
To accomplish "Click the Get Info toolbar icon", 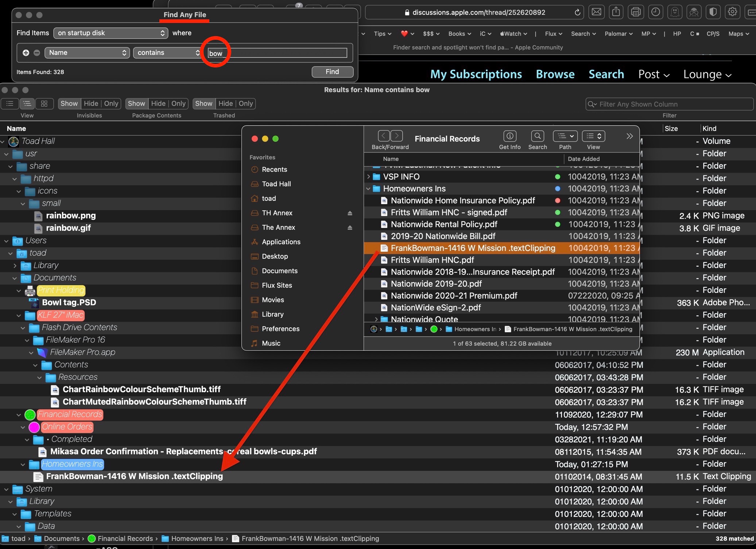I will (509, 136).
